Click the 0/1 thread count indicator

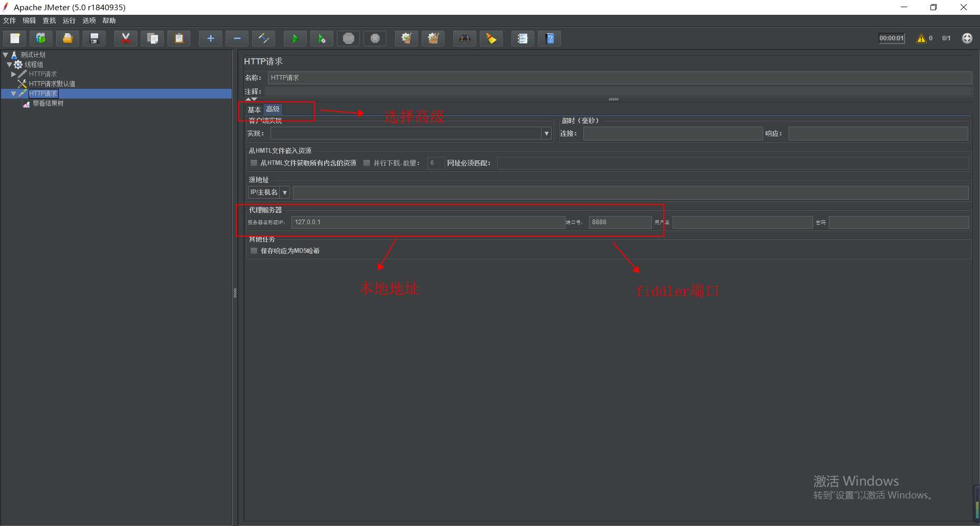tap(946, 38)
